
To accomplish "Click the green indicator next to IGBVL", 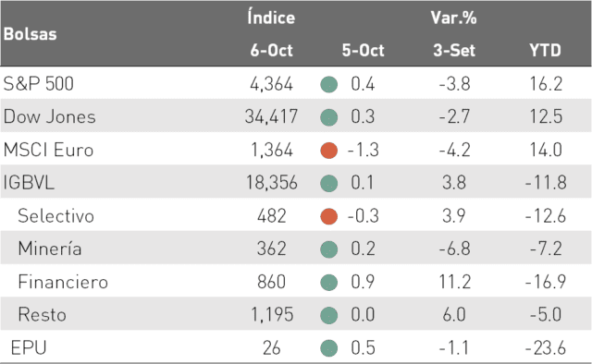I will [329, 183].
